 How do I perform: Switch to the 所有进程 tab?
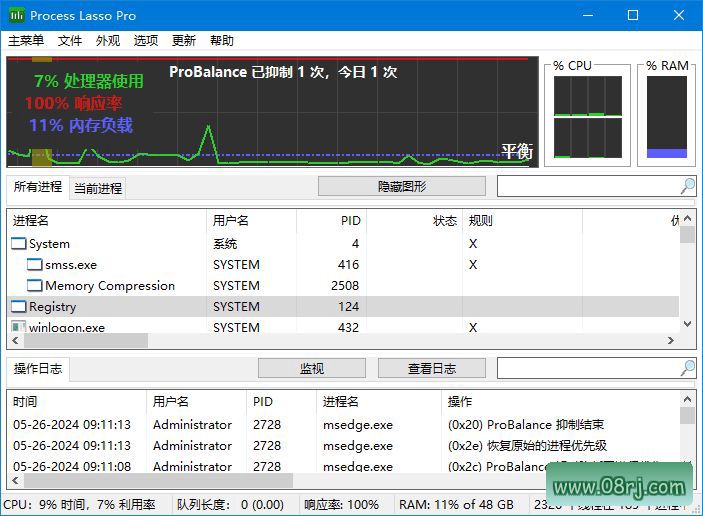click(x=38, y=186)
